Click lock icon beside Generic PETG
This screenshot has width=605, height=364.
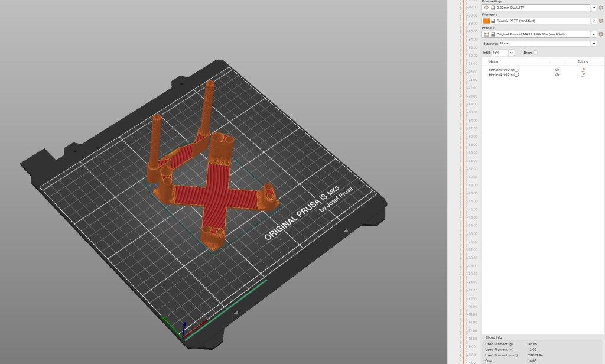[x=493, y=21]
